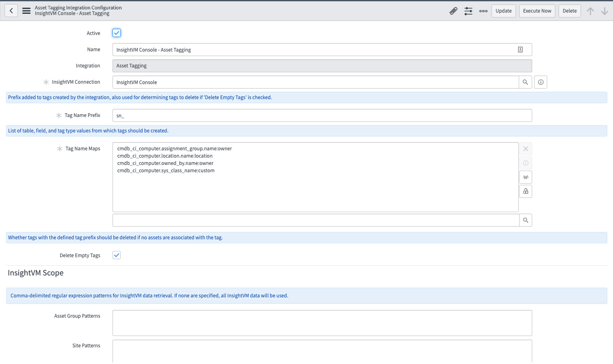Add multiple via Tag Name Maps group icon
The width and height of the screenshot is (613, 364).
[x=526, y=177]
